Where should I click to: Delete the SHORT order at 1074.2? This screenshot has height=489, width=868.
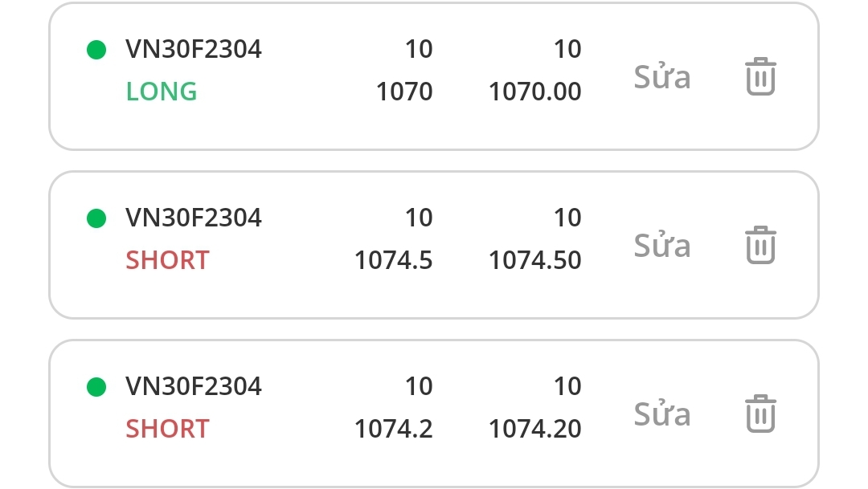click(760, 414)
